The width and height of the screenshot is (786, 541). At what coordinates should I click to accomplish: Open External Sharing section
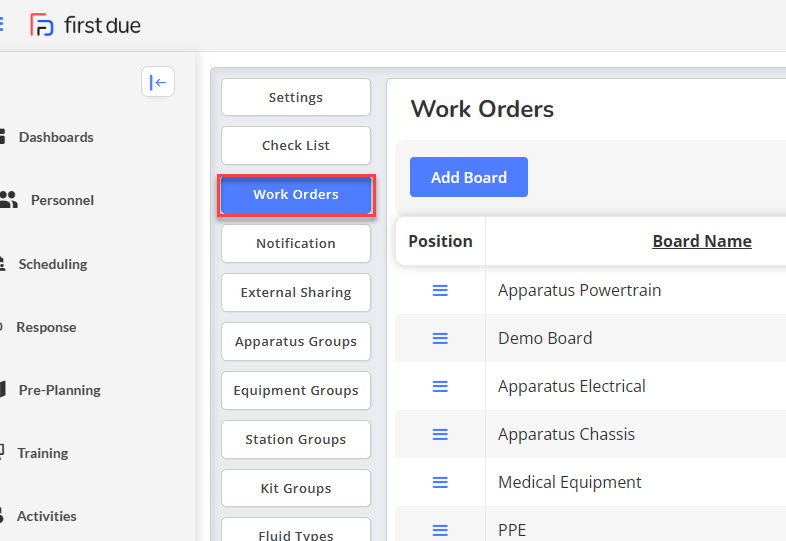[x=296, y=292]
